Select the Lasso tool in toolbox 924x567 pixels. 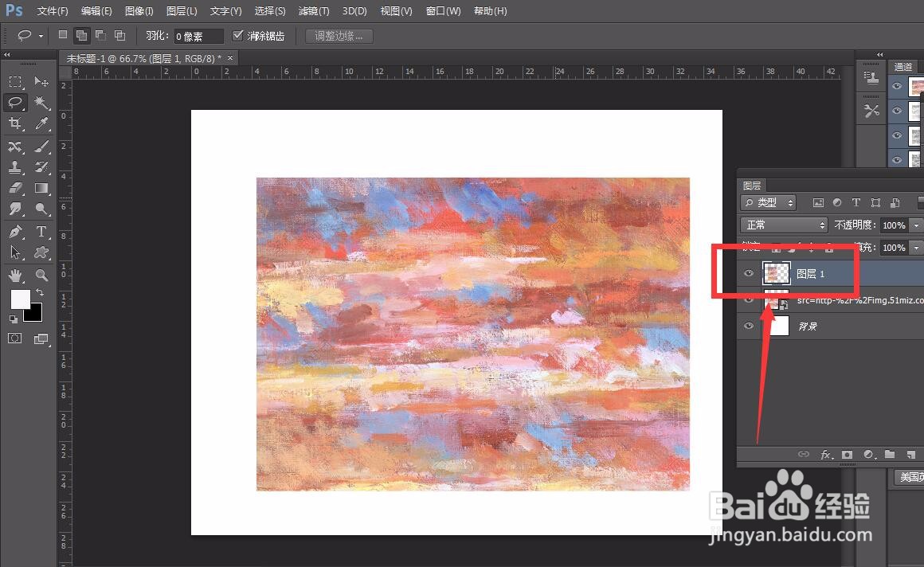coord(15,103)
